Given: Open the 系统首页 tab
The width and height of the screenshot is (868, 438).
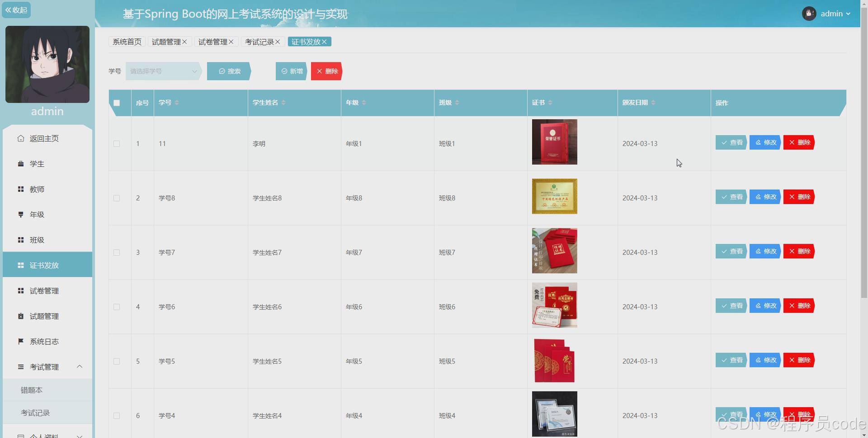Looking at the screenshot, I should point(127,42).
